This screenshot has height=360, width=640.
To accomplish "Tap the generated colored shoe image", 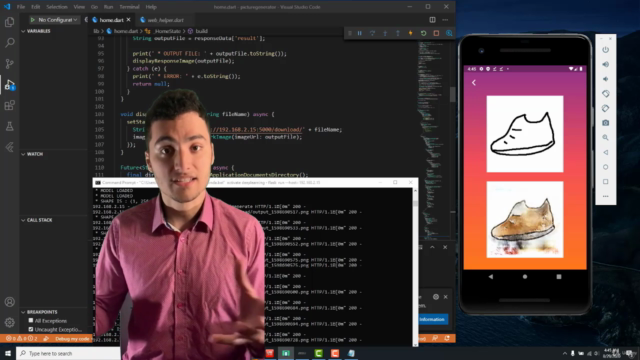I will click(x=525, y=220).
